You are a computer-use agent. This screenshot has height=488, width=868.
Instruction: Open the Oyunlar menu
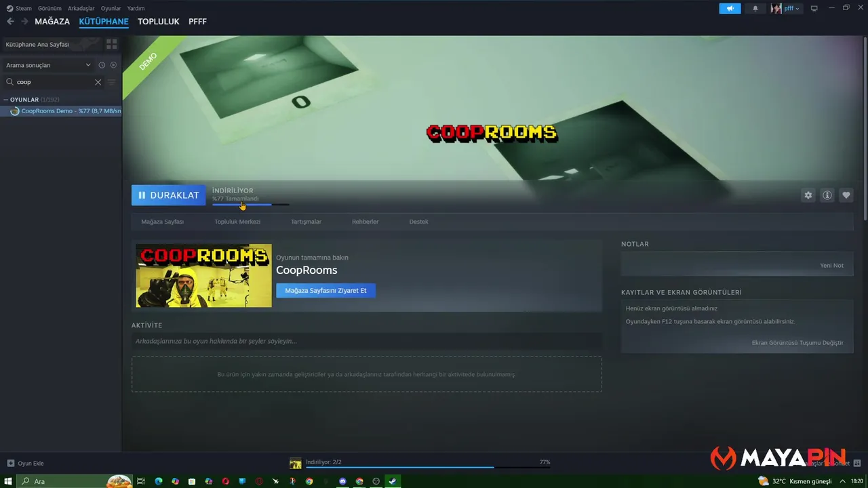pos(111,8)
